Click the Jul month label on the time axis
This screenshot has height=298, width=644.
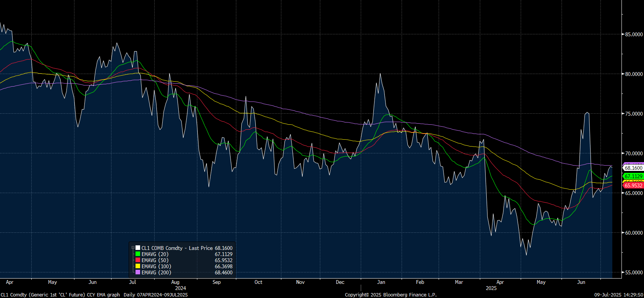(x=132, y=282)
